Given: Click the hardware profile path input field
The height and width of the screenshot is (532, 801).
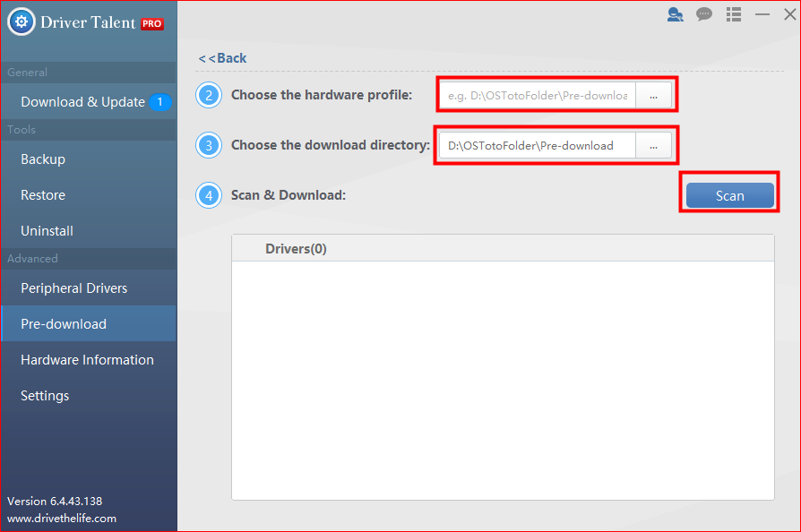Looking at the screenshot, I should pyautogui.click(x=538, y=96).
